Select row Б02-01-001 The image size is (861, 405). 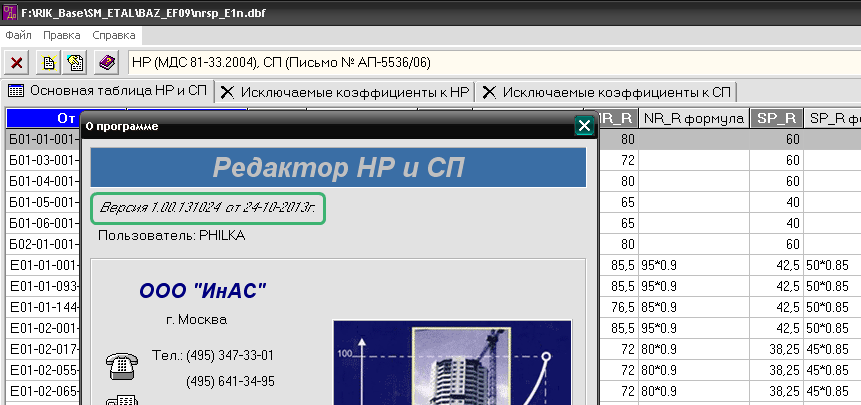tap(43, 244)
